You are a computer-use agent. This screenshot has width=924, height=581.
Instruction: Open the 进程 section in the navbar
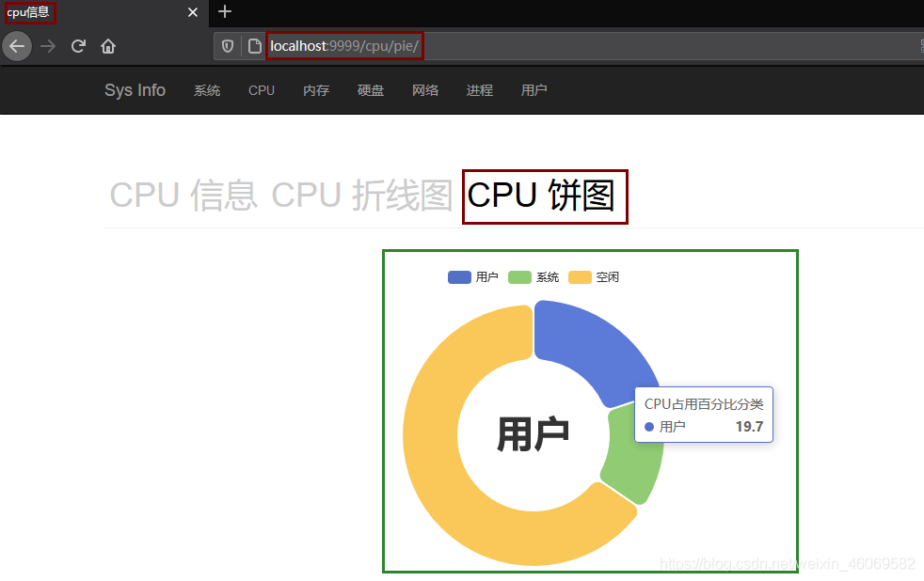click(479, 90)
